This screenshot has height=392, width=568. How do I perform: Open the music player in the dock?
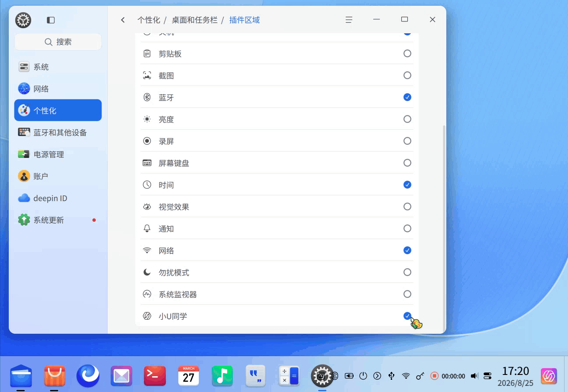(222, 375)
